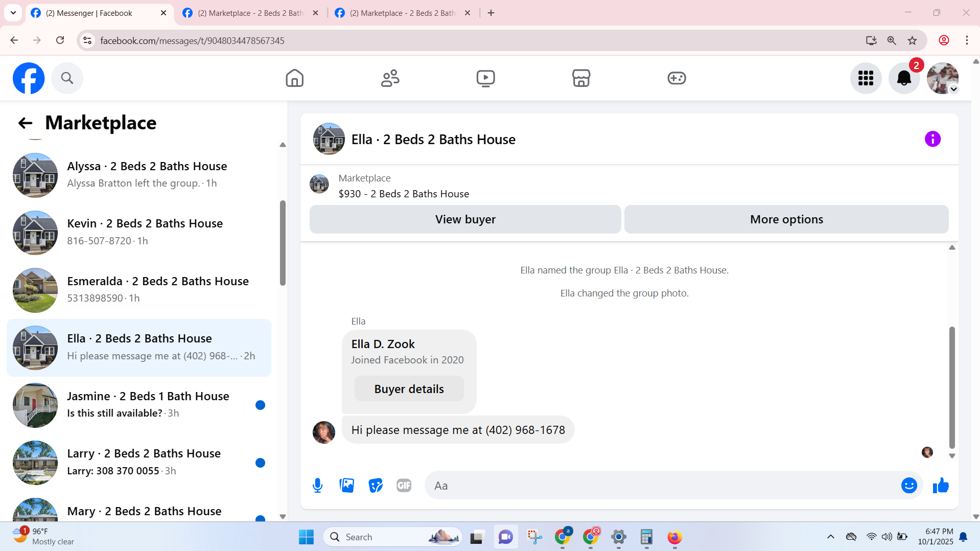Click the address bar URL
The width and height of the screenshot is (980, 551).
[192, 40]
